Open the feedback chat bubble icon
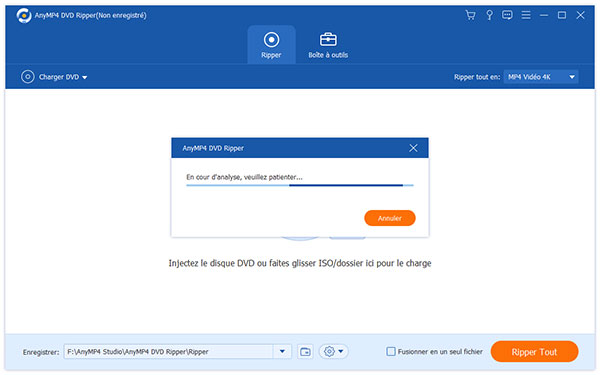The height and width of the screenshot is (375, 600). tap(507, 15)
